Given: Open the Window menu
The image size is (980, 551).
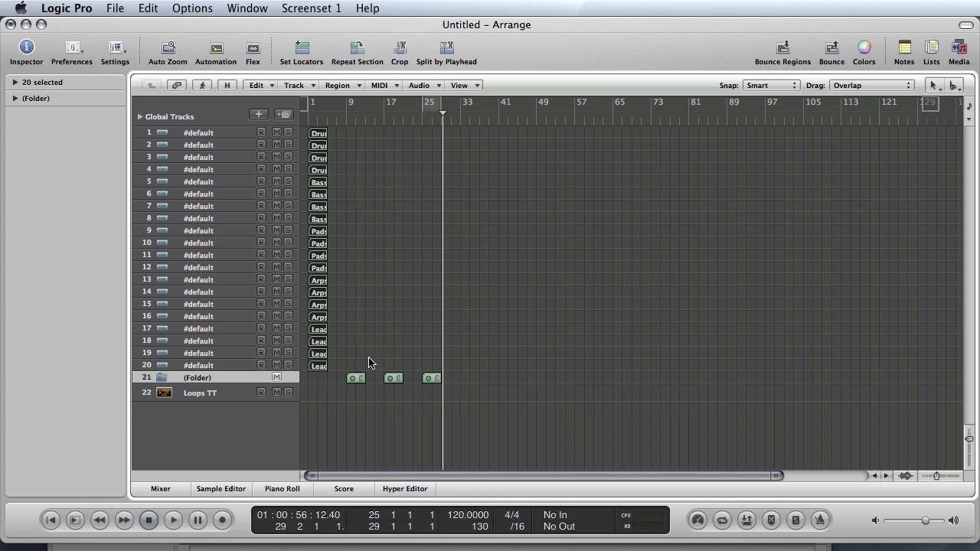Looking at the screenshot, I should tap(247, 8).
